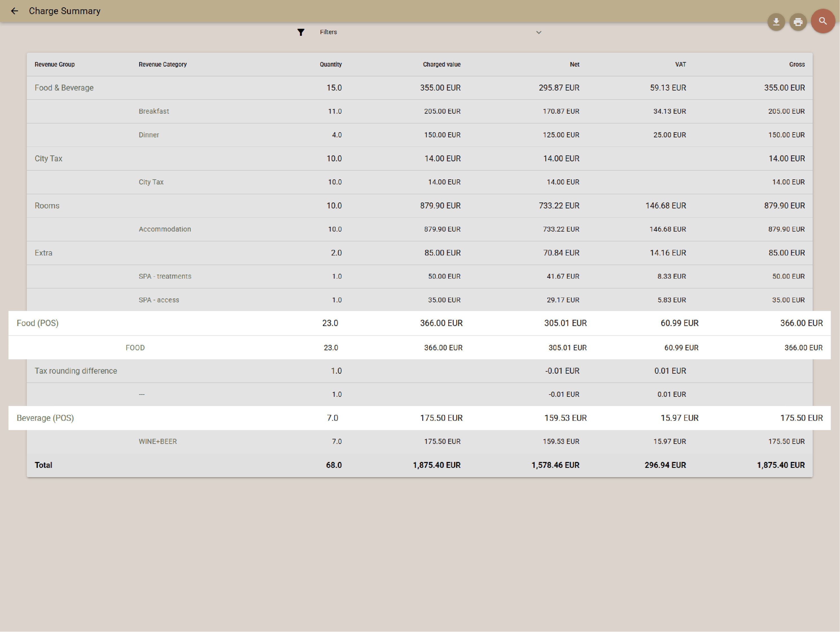Click the red search icon button

(x=823, y=21)
